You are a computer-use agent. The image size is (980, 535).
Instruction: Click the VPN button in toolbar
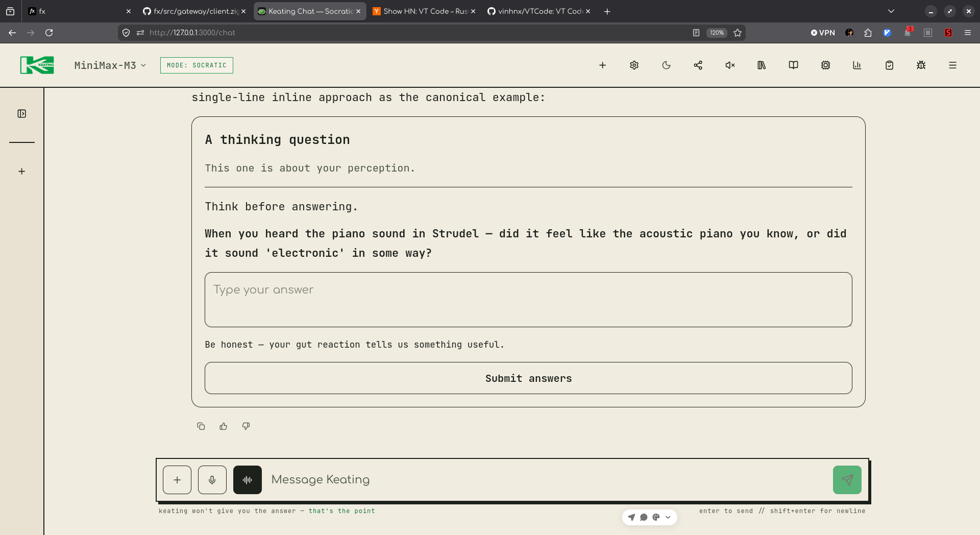(823, 33)
